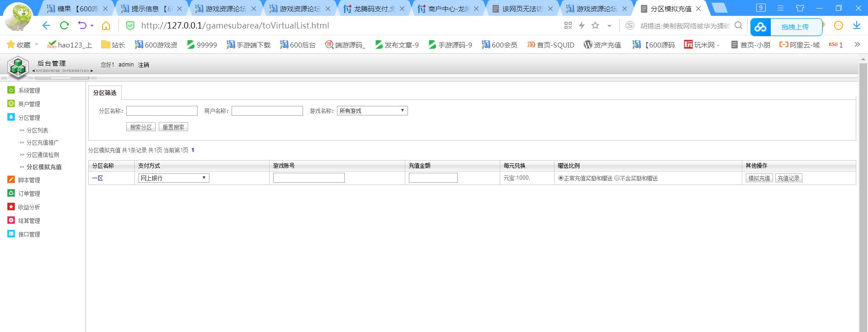Click the 充值金额 input field
The image size is (868, 332).
click(433, 178)
